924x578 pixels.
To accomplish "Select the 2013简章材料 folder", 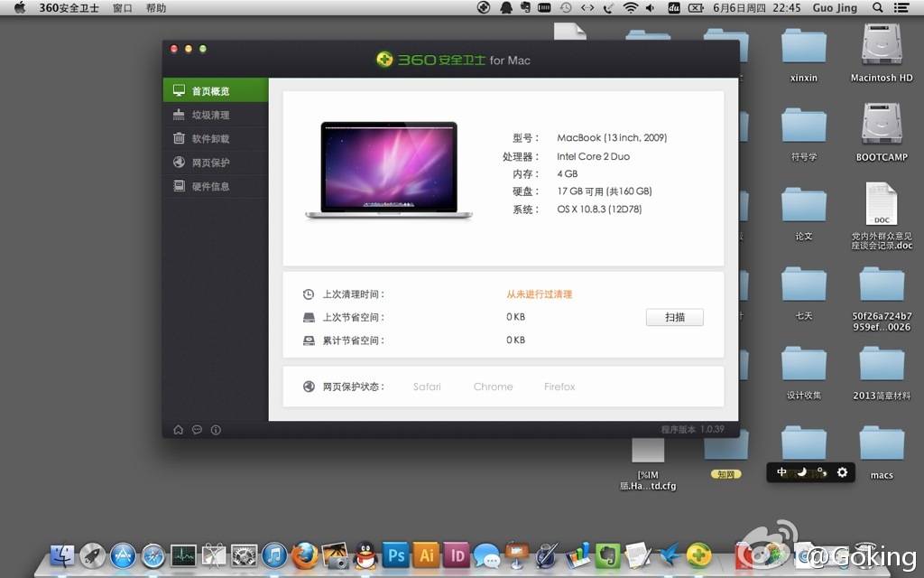I will tap(882, 373).
